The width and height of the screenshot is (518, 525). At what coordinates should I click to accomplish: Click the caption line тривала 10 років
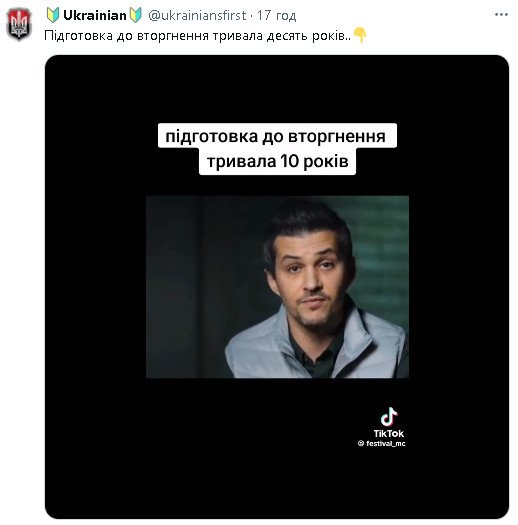tap(278, 161)
